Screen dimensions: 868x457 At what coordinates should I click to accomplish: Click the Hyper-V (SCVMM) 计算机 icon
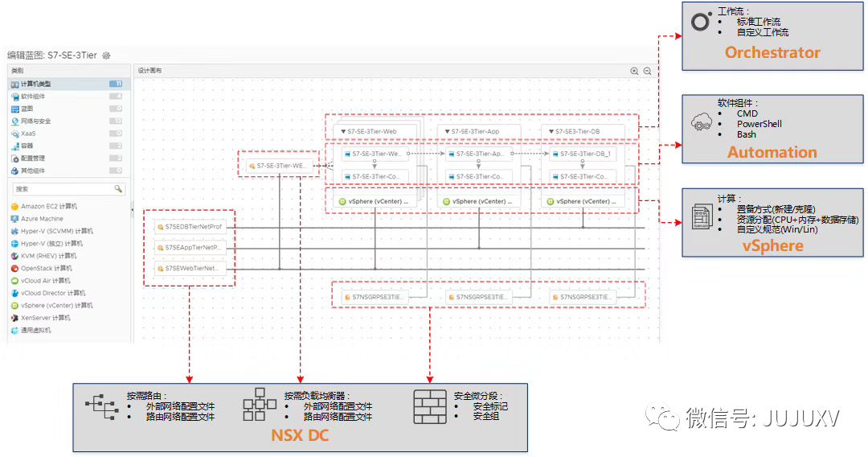pyautogui.click(x=15, y=231)
